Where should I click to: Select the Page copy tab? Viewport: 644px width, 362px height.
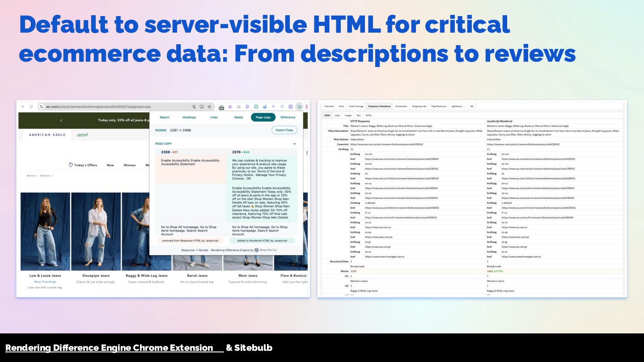point(263,117)
